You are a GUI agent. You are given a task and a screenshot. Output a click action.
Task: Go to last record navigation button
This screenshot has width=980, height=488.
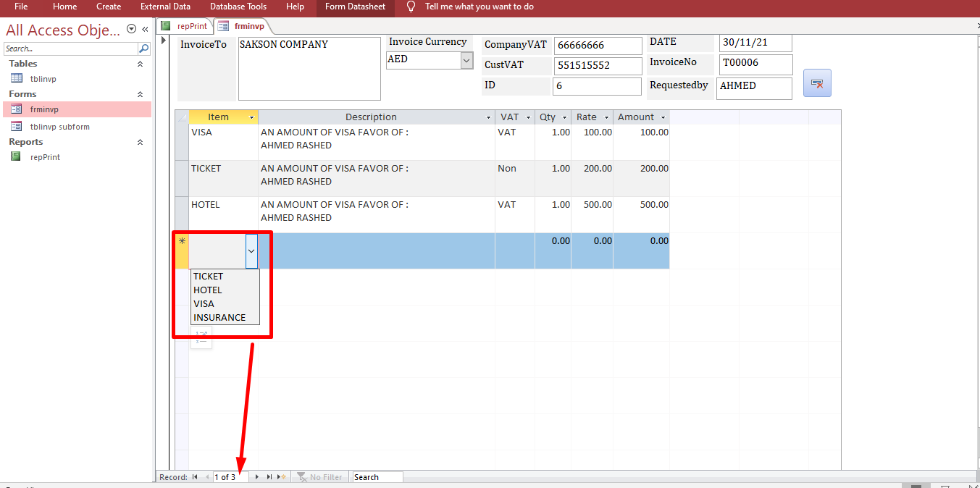pyautogui.click(x=269, y=477)
